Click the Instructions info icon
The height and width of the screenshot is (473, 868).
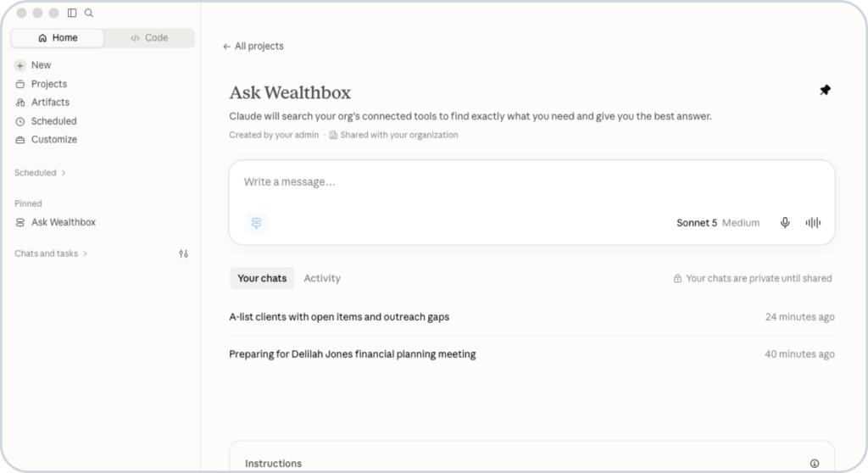815,464
